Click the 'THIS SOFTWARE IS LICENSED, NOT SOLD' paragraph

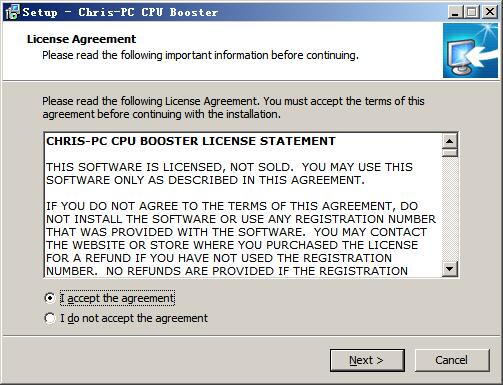click(229, 173)
